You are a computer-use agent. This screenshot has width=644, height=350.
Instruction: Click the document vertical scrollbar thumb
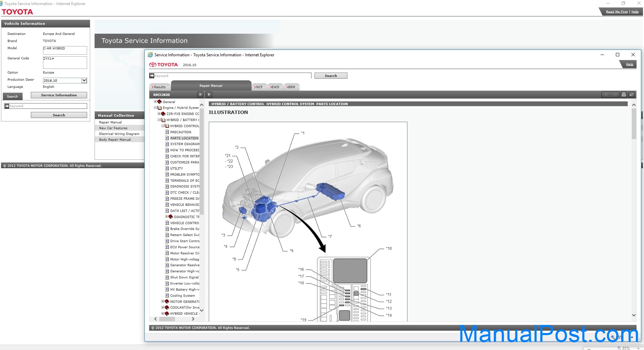coord(634,123)
